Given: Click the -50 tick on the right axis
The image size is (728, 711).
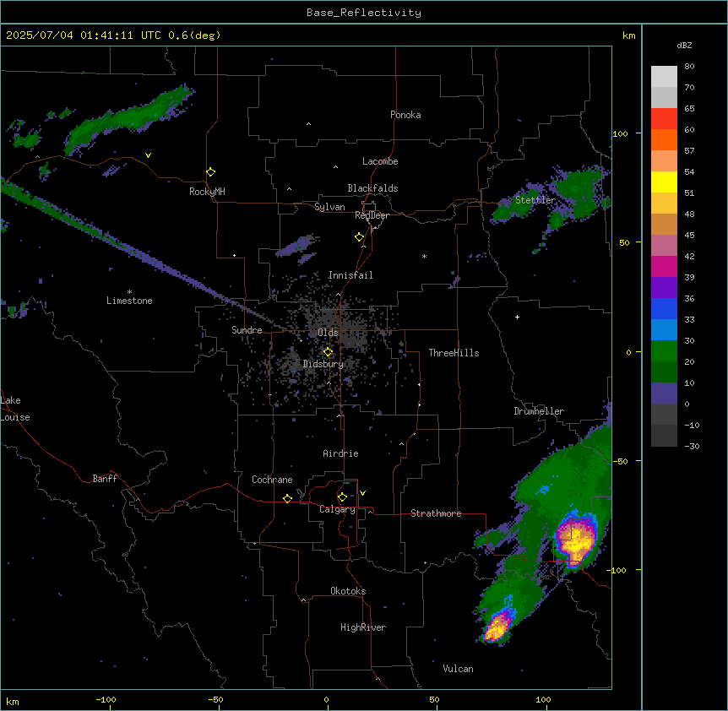Looking at the screenshot, I should tap(620, 461).
